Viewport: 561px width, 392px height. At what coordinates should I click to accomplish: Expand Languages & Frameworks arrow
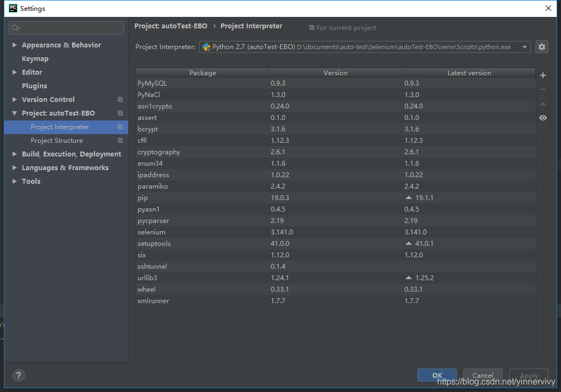tap(15, 167)
